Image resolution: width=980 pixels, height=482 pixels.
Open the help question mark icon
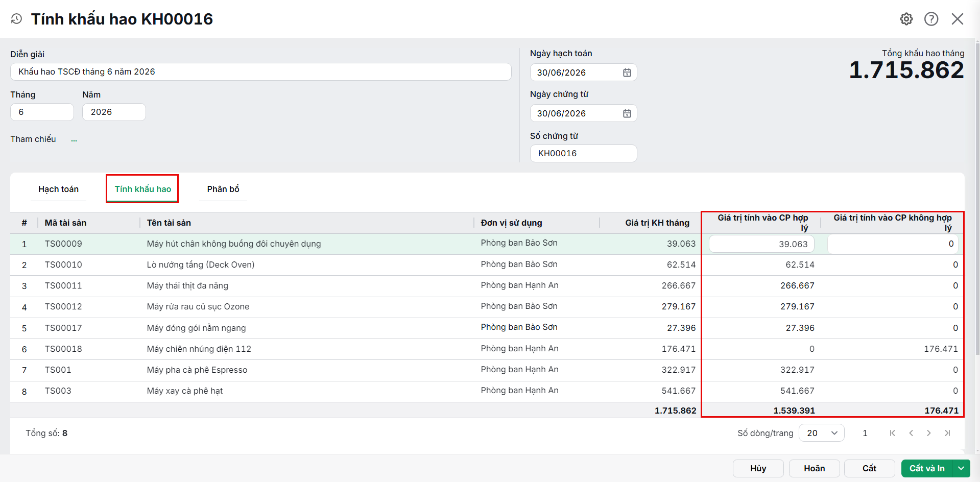point(931,19)
